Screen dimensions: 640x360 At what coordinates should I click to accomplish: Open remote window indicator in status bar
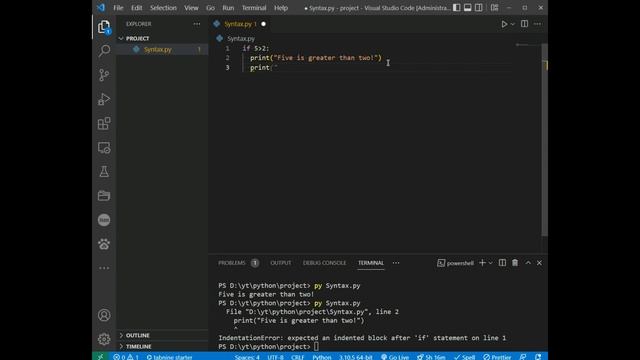click(x=100, y=357)
